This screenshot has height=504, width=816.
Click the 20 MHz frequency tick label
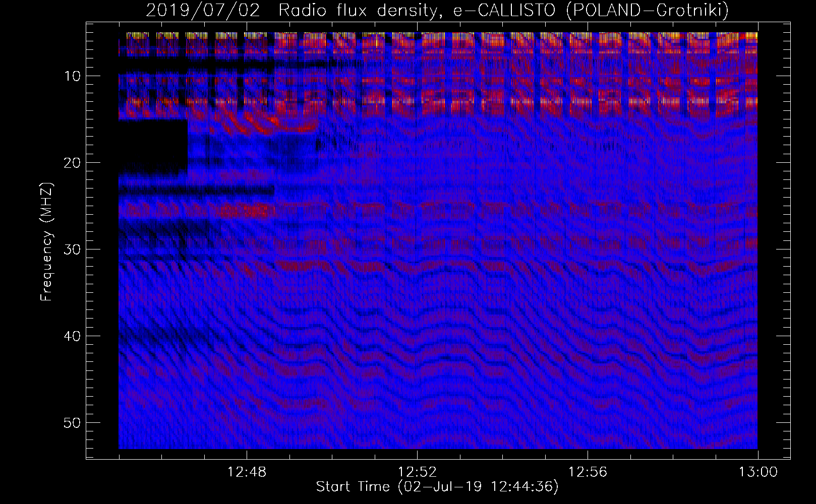[x=73, y=163]
